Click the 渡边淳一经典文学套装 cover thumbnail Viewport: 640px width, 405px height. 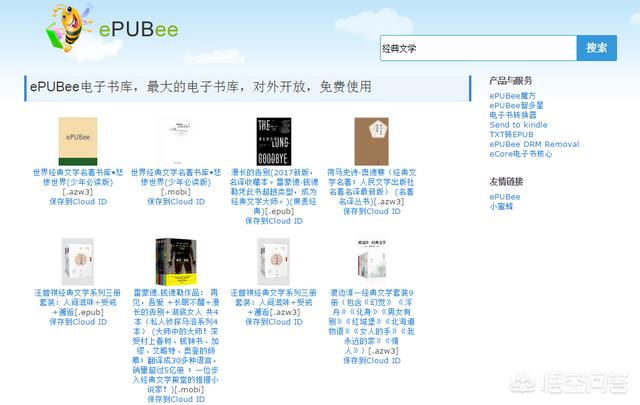click(x=371, y=260)
